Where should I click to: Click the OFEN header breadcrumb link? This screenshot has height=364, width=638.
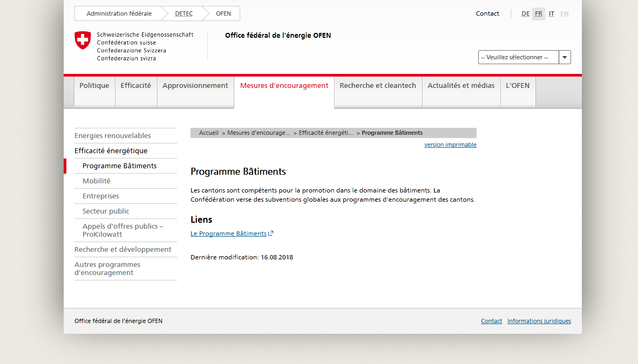[x=223, y=13]
